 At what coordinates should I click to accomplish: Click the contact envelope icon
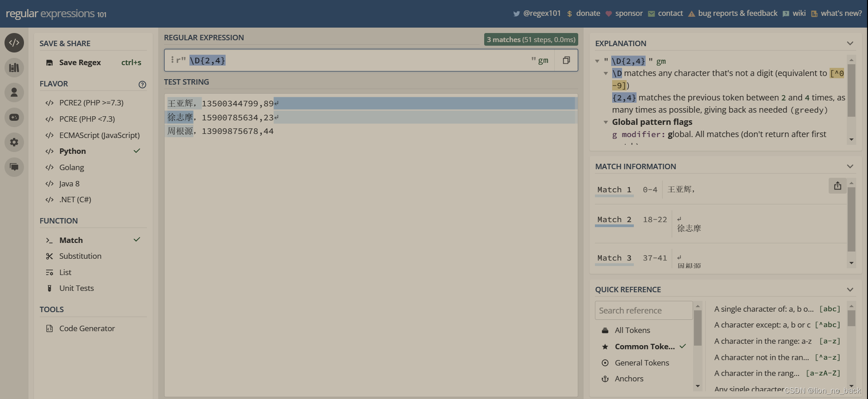[651, 14]
